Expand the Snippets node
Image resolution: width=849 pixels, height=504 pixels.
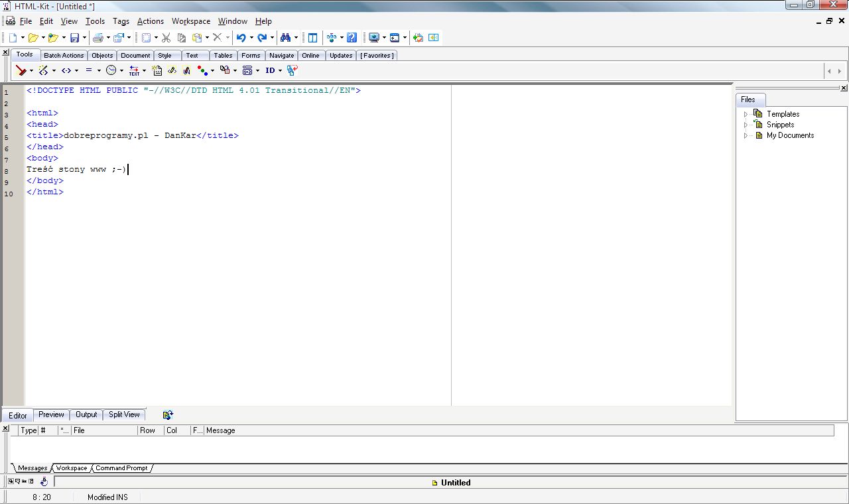pos(745,124)
